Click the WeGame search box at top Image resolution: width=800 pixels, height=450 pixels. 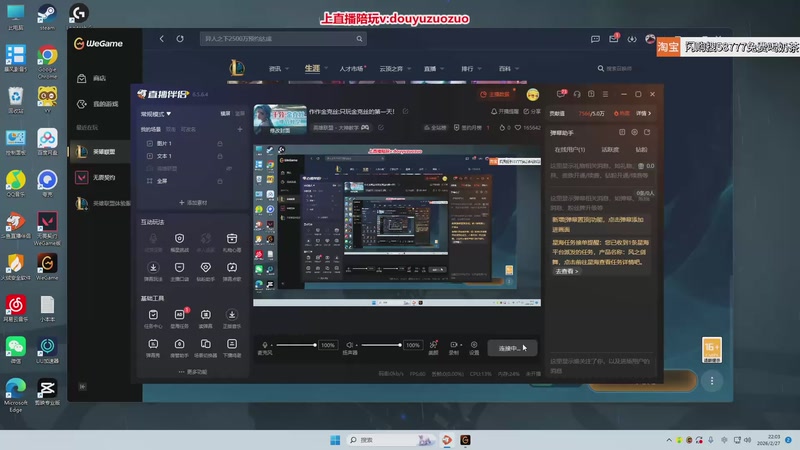click(283, 39)
